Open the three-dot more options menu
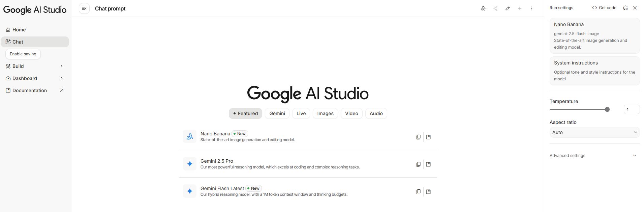The height and width of the screenshot is (212, 644). pyautogui.click(x=532, y=8)
